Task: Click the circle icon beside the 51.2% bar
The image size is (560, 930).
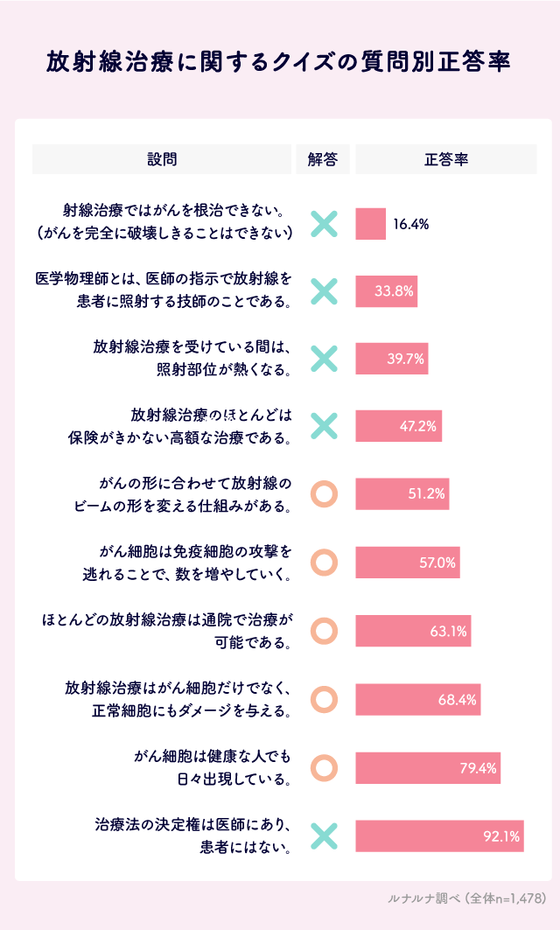Action: point(324,493)
